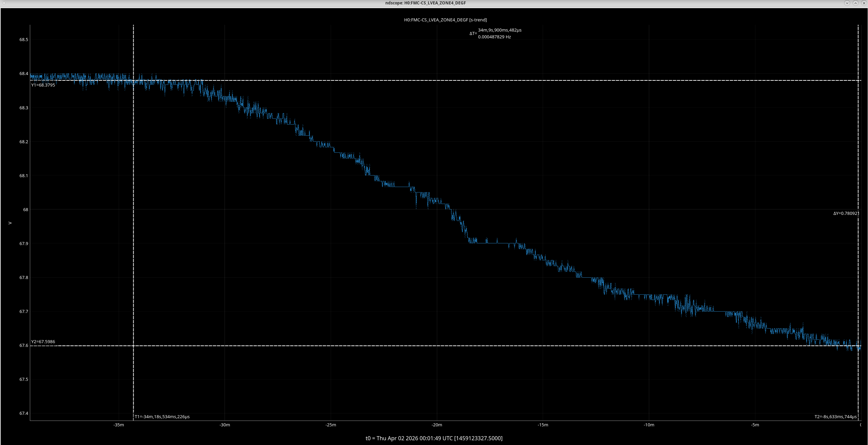Image resolution: width=868 pixels, height=445 pixels.
Task: Click the plot title H0:FMC-CS_LVEA_ZONE4_DEGF [s-trend]
Action: 445,20
